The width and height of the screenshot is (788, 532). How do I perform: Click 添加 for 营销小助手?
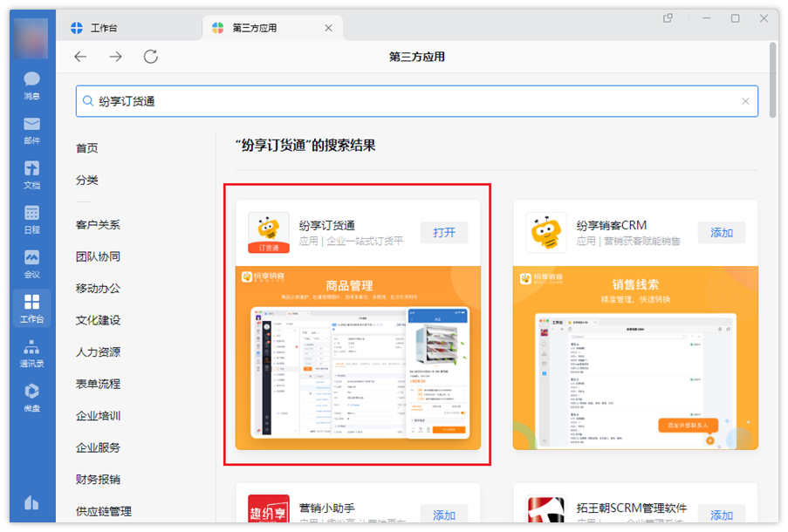coord(444,515)
